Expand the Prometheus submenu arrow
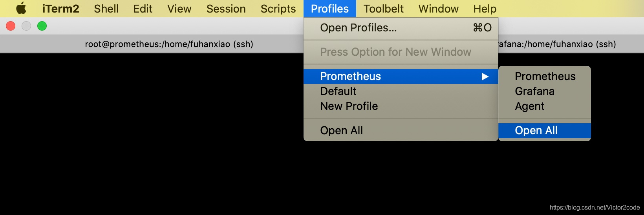The height and width of the screenshot is (215, 644). click(485, 77)
